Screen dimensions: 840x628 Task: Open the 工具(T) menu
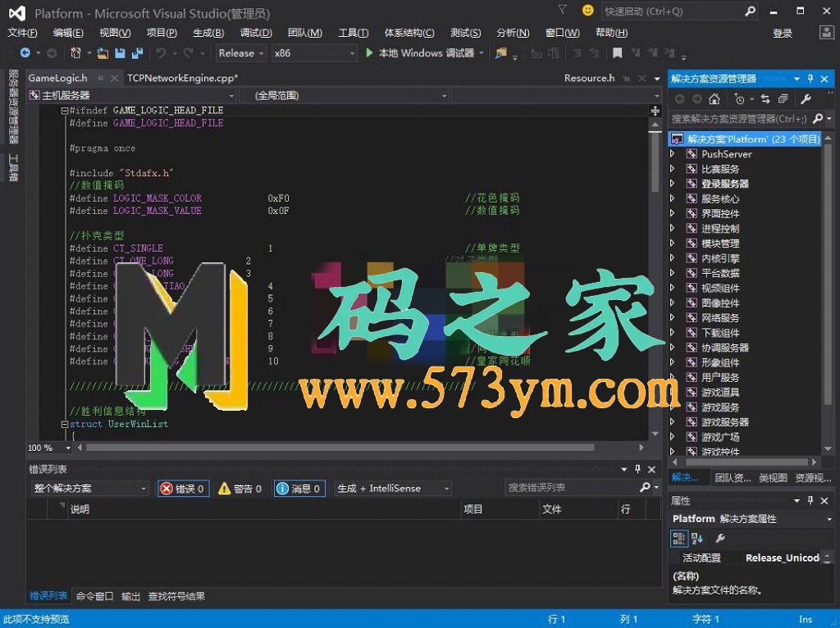point(353,33)
